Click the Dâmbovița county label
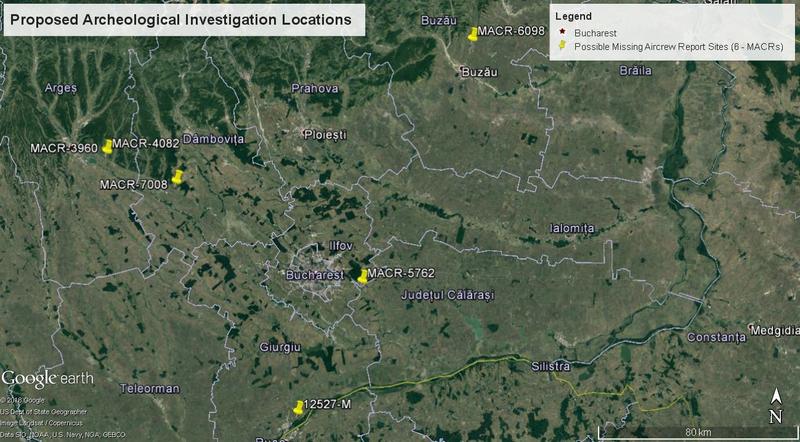The width and height of the screenshot is (800, 442). pyautogui.click(x=213, y=139)
